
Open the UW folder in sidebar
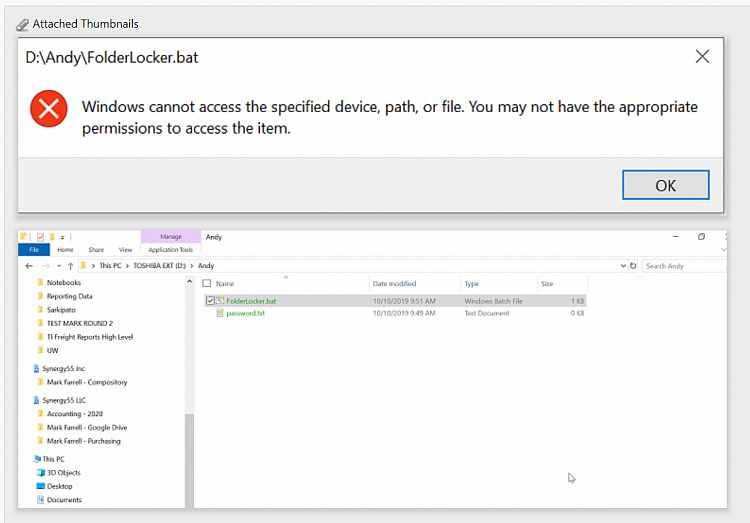[x=52, y=350]
